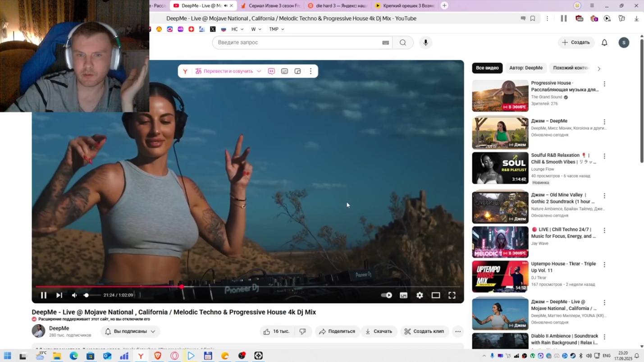Open options for Uptempo House video
The width and height of the screenshot is (644, 362).
coord(604,265)
